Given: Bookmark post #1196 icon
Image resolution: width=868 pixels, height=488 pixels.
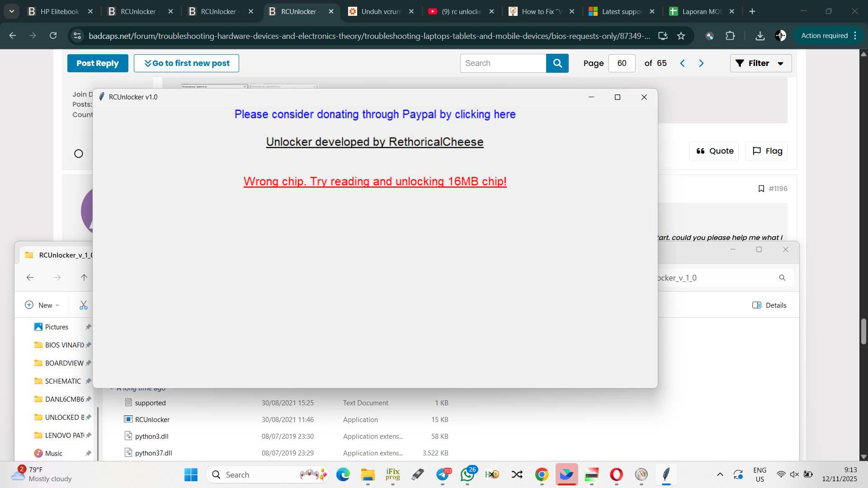Looking at the screenshot, I should pyautogui.click(x=761, y=189).
